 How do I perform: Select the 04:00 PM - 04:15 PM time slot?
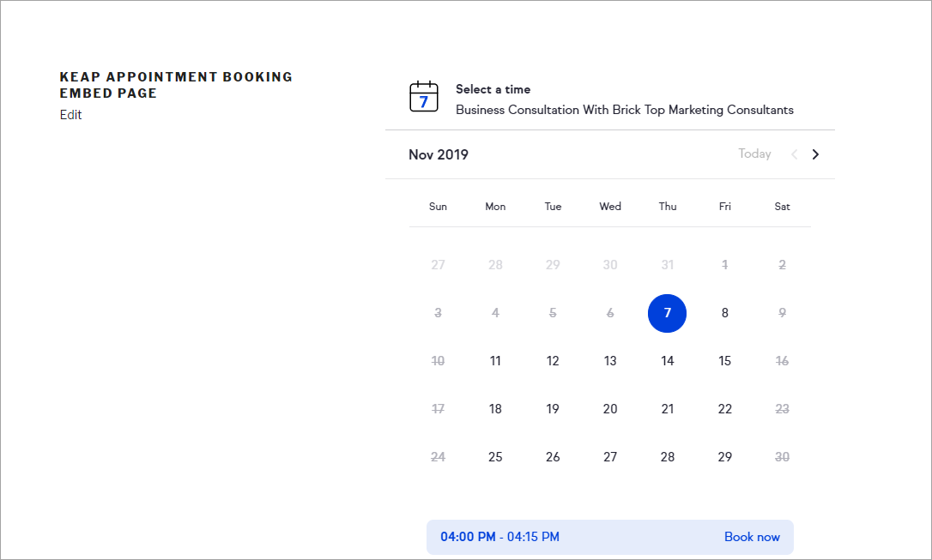[499, 537]
